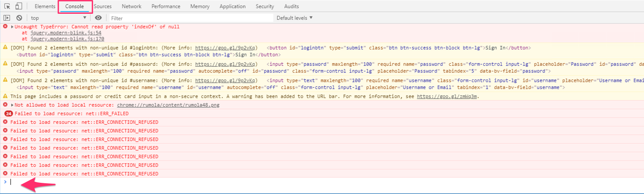This screenshot has width=644, height=194.
Task: Expand the Uncaught TypeError stack trace
Action: [x=13, y=27]
